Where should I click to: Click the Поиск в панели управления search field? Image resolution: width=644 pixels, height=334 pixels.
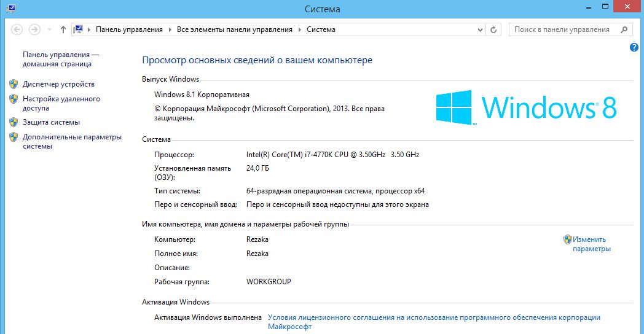pyautogui.click(x=562, y=29)
